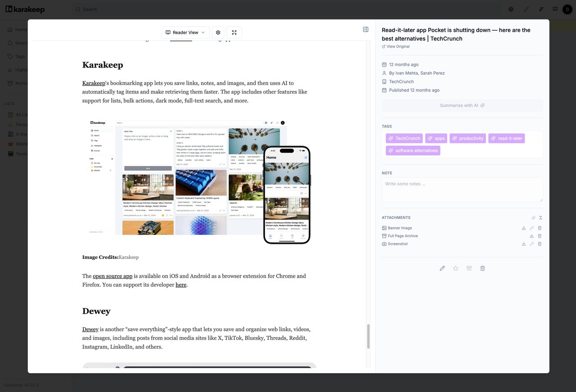Image resolution: width=576 pixels, height=392 pixels.
Task: Follow the underlined Dewey link
Action: coord(90,329)
